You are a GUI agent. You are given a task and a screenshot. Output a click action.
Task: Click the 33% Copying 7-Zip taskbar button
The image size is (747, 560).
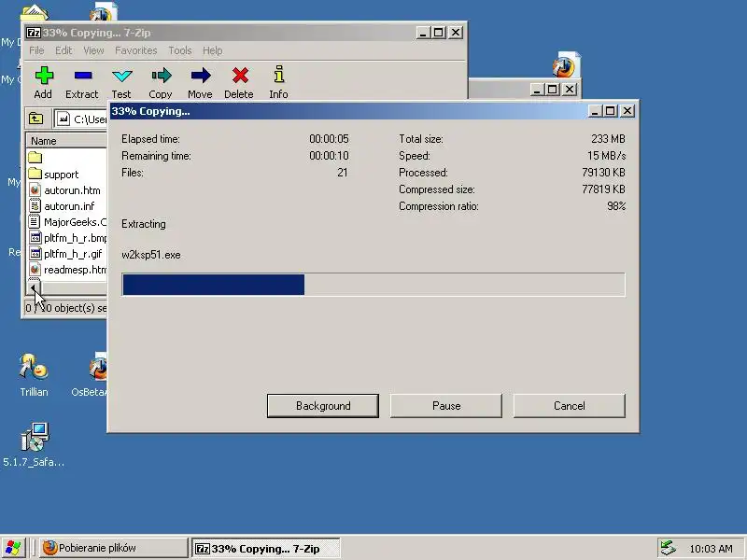point(265,549)
